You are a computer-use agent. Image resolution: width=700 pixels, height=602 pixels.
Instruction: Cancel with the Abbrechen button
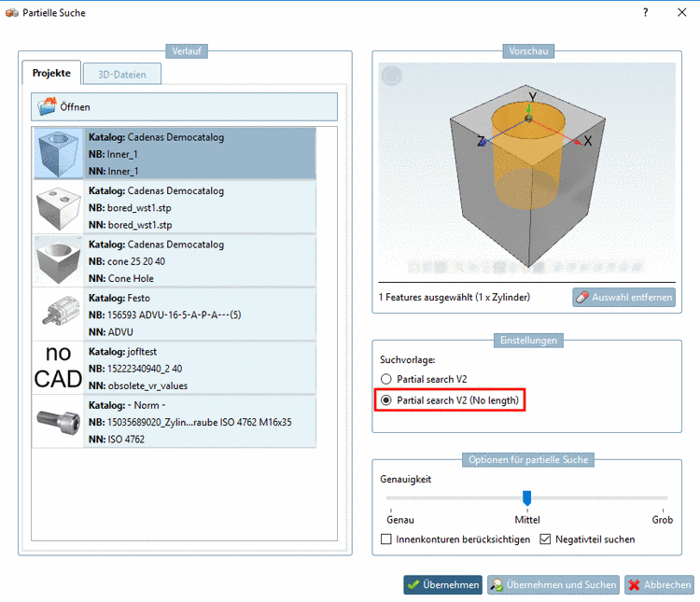point(659,584)
